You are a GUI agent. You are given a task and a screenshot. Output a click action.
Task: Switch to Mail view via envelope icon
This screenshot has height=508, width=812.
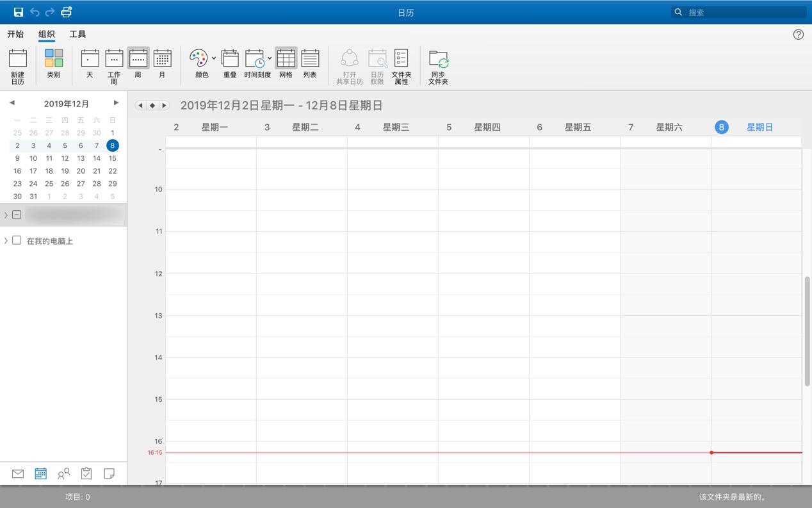click(17, 473)
